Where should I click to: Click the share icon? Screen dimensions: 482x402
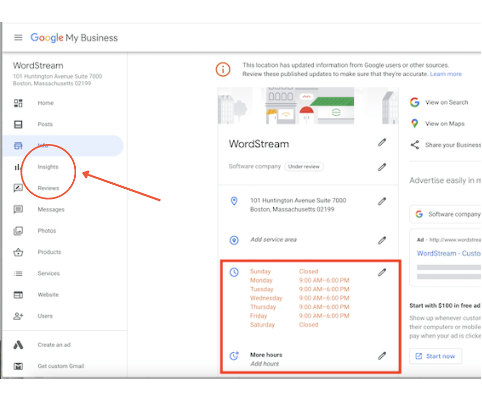coord(415,145)
